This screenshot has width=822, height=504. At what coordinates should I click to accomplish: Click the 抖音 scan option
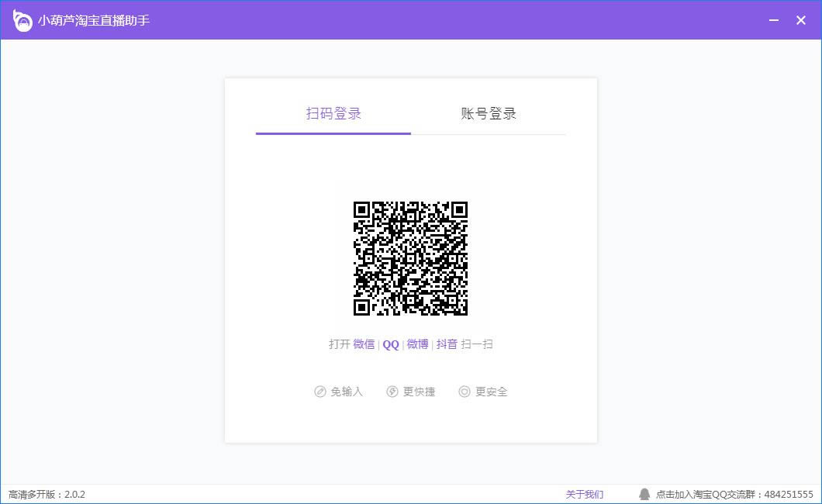tap(447, 344)
